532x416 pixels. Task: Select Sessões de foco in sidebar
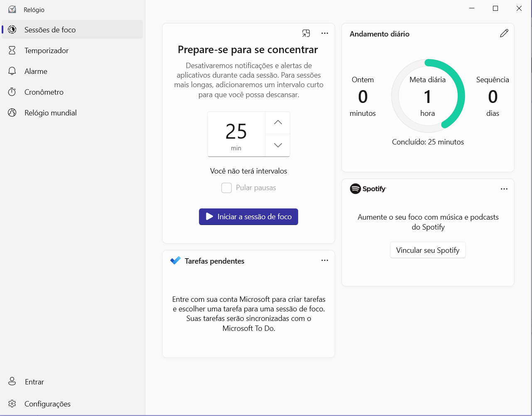[72, 29]
